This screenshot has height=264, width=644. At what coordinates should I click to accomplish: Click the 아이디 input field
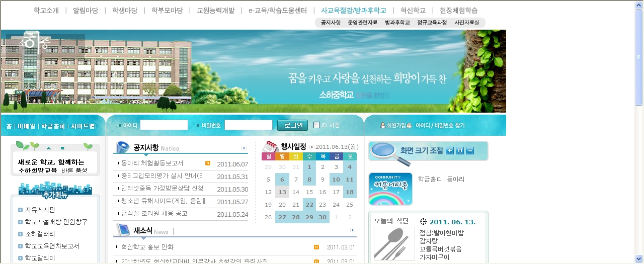coord(164,125)
